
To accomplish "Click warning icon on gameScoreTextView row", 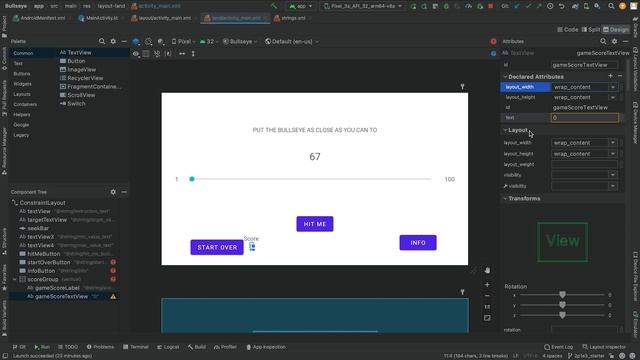I will tap(113, 296).
